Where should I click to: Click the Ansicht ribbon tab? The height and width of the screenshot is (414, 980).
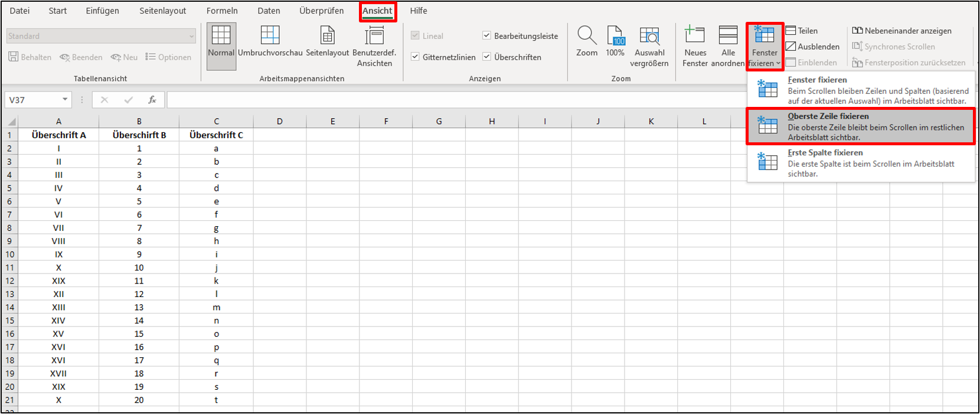(x=377, y=11)
